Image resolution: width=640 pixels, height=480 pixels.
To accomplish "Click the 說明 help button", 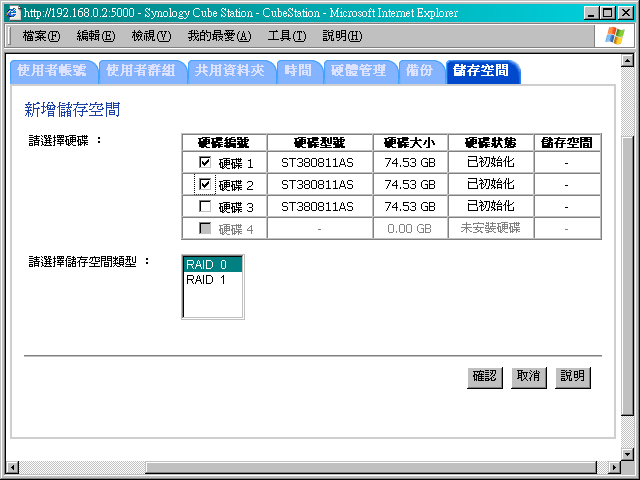I will tap(573, 377).
